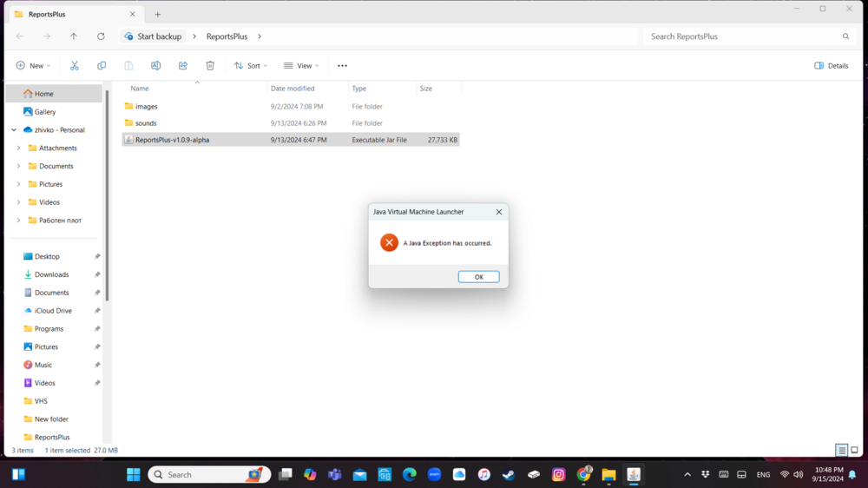Toggle the Details pane button
Image resolution: width=868 pixels, height=488 pixels.
click(x=832, y=65)
